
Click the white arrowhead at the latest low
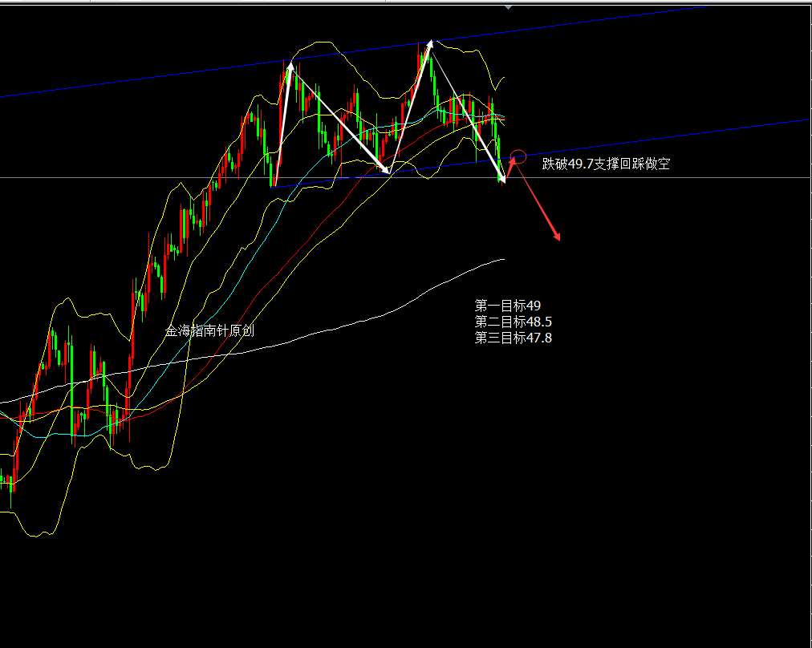coord(502,180)
